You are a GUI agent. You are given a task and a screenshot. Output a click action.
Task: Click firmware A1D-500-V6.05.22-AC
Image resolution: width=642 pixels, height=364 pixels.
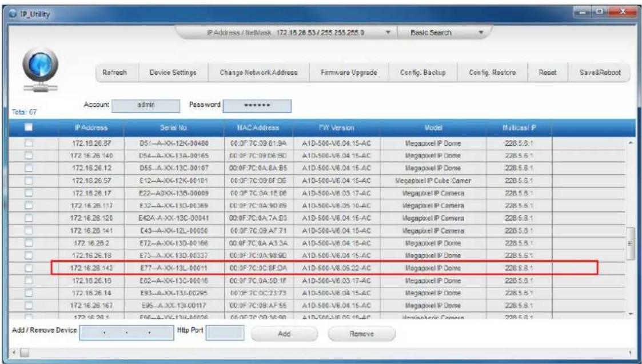pyautogui.click(x=336, y=269)
